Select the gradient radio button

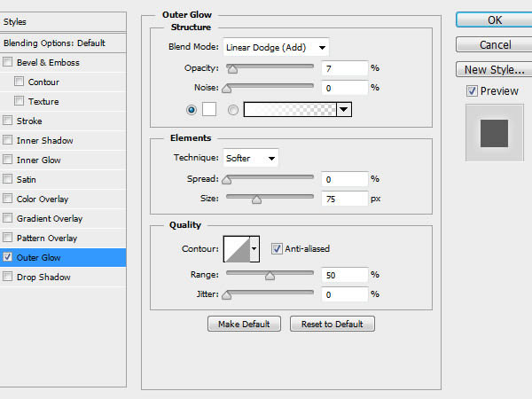click(x=232, y=110)
